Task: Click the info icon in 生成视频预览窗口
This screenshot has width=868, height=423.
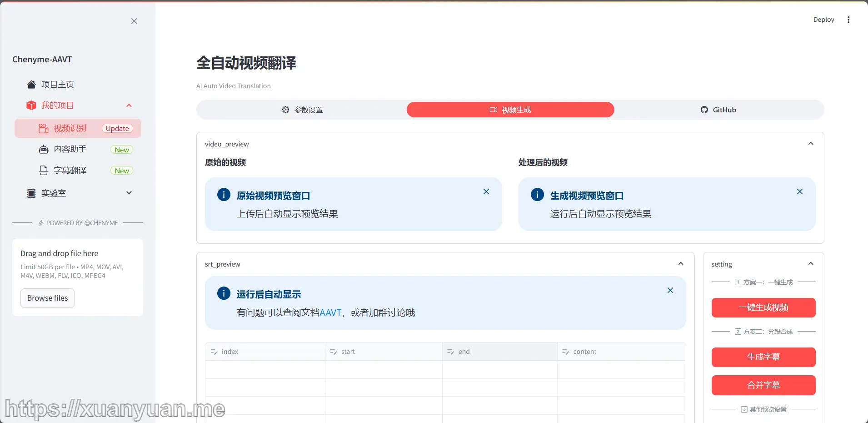Action: click(x=537, y=195)
